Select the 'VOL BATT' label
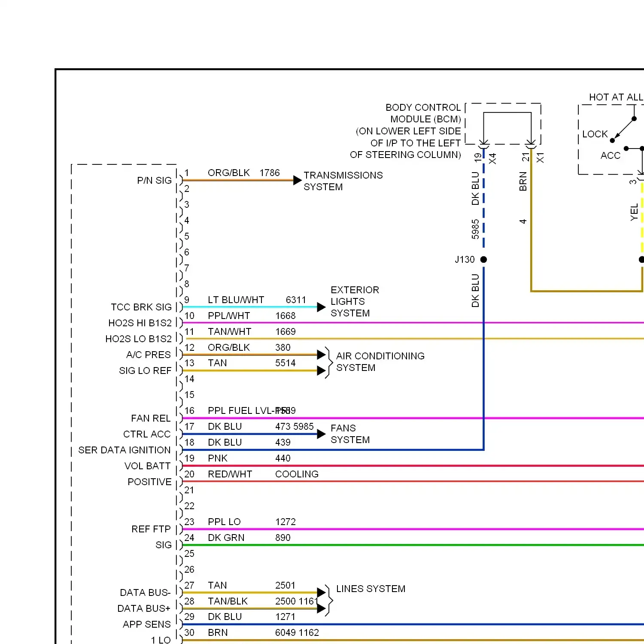The image size is (644, 644). [147, 466]
